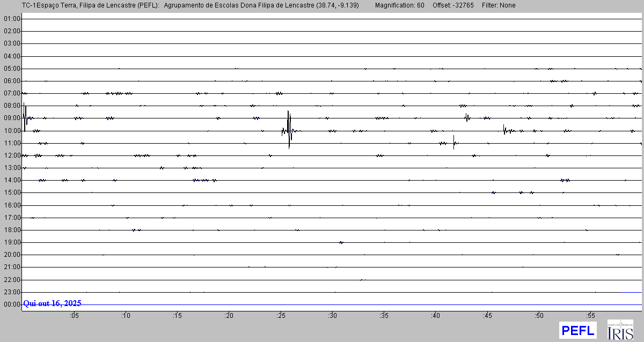644x342 pixels.
Task: Click the Filter: None setting
Action: (x=499, y=5)
